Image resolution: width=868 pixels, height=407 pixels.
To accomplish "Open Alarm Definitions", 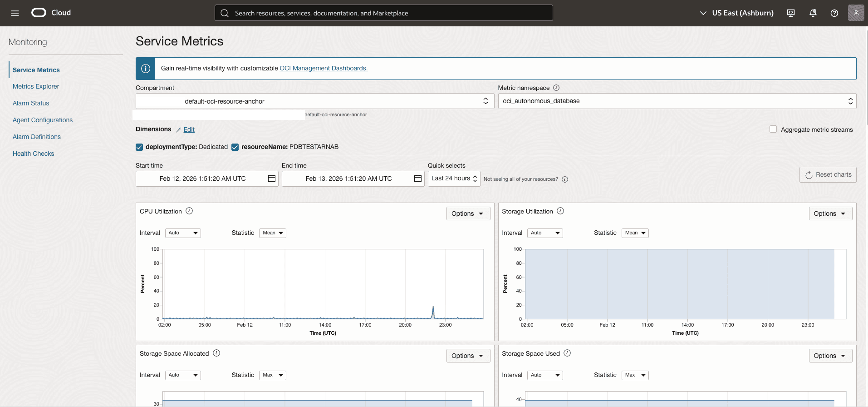I will [x=37, y=137].
